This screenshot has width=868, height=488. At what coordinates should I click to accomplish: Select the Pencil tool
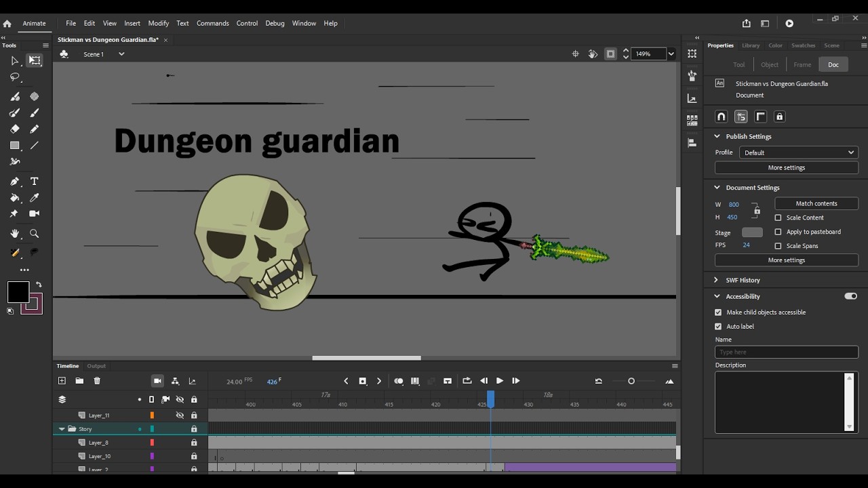tap(35, 129)
